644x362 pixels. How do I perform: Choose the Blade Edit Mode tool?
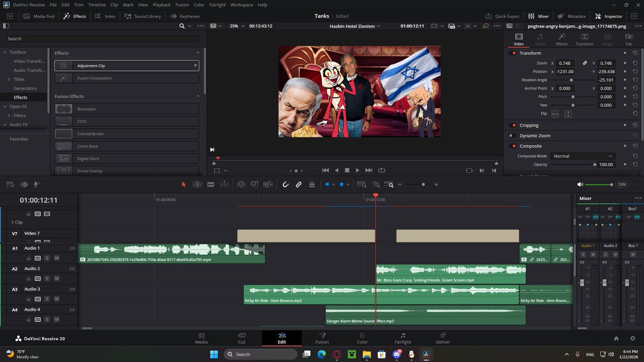[x=211, y=184]
